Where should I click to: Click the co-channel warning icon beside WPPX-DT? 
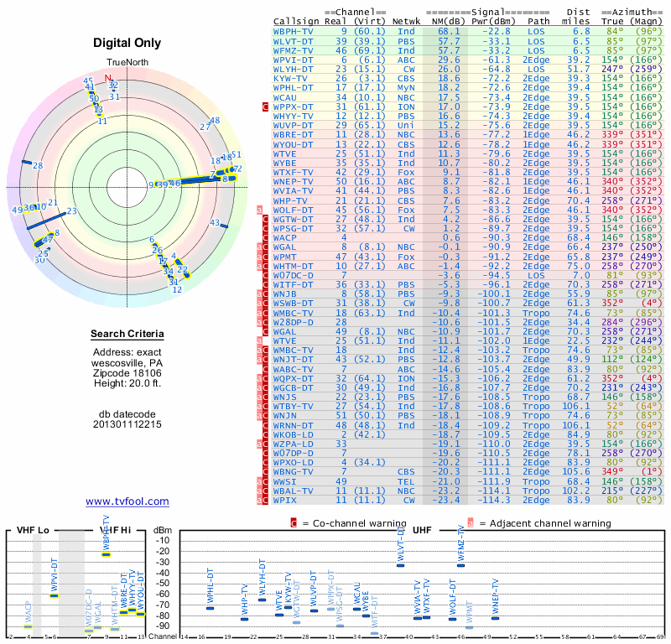[x=266, y=107]
